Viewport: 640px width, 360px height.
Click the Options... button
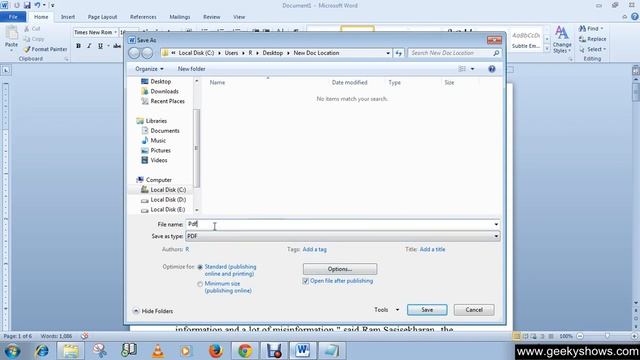(340, 269)
